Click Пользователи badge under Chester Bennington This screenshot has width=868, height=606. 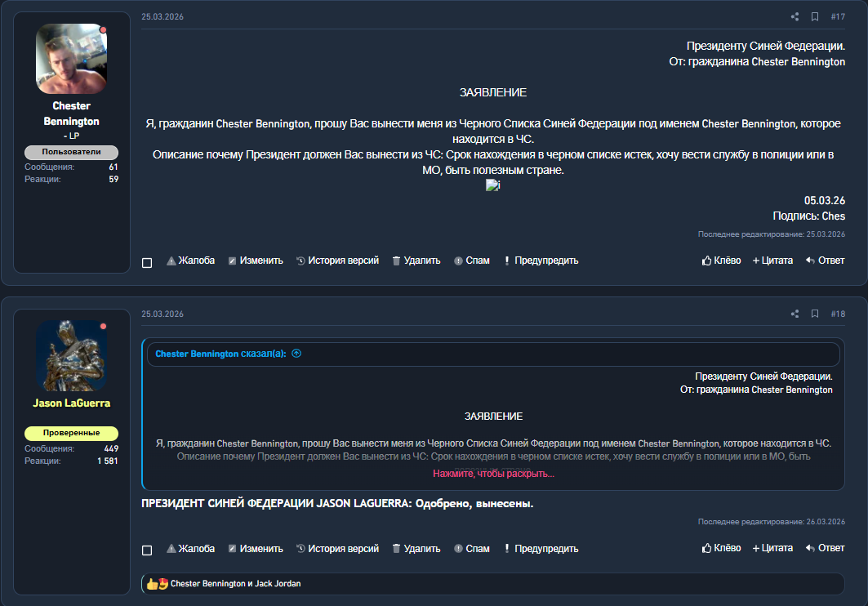(71, 152)
